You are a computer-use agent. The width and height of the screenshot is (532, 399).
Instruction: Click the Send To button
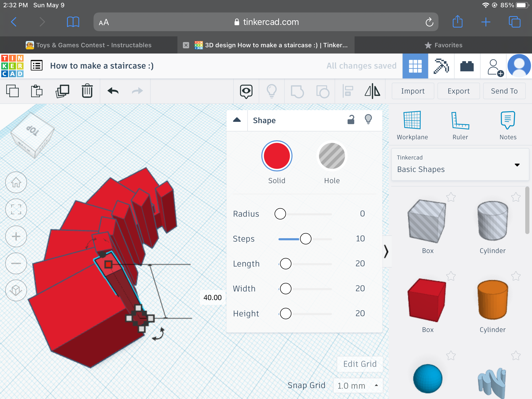click(x=504, y=91)
